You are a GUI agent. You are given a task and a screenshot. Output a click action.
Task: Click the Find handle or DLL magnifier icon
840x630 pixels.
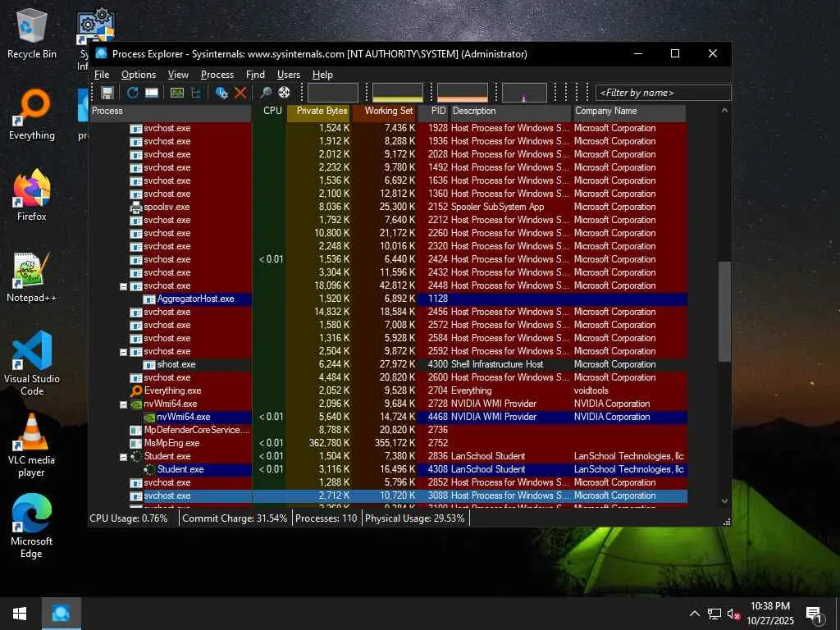(265, 93)
